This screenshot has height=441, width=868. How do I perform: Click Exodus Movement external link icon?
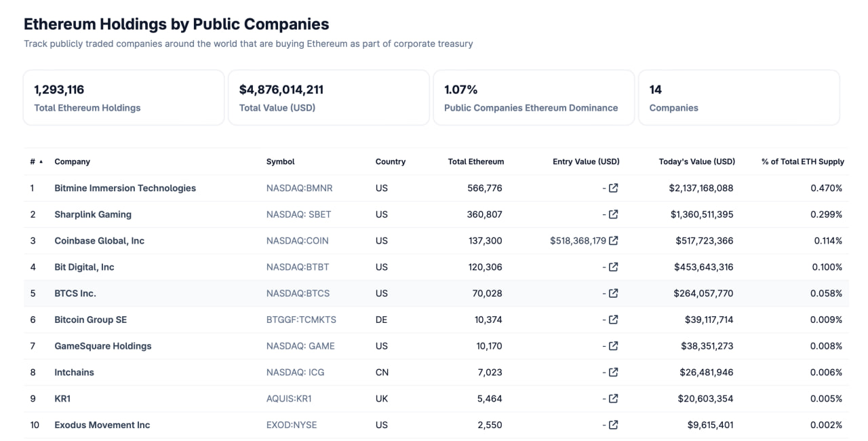coord(613,425)
